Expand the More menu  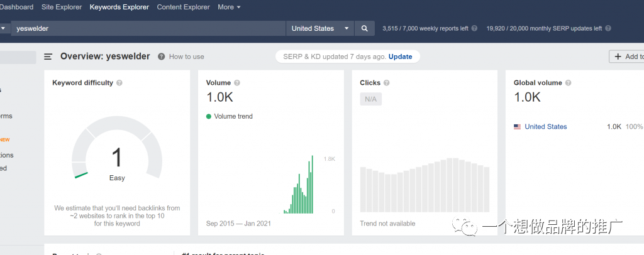pyautogui.click(x=229, y=7)
